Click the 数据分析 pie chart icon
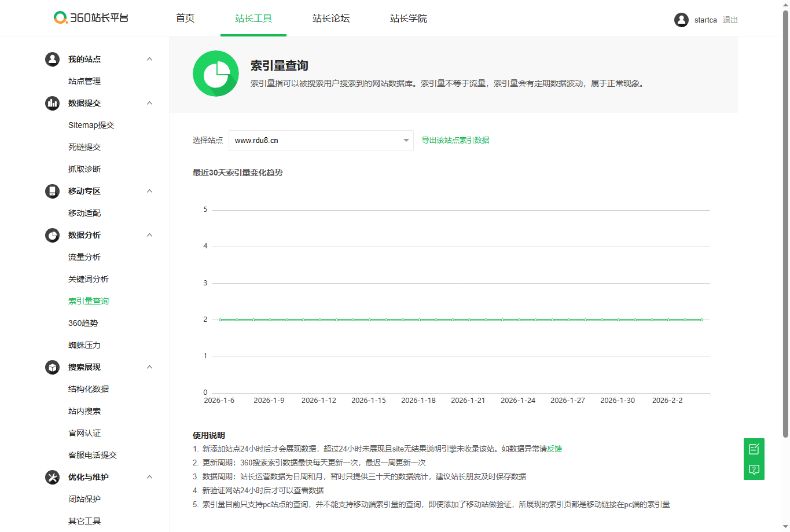The image size is (790, 532). click(53, 235)
